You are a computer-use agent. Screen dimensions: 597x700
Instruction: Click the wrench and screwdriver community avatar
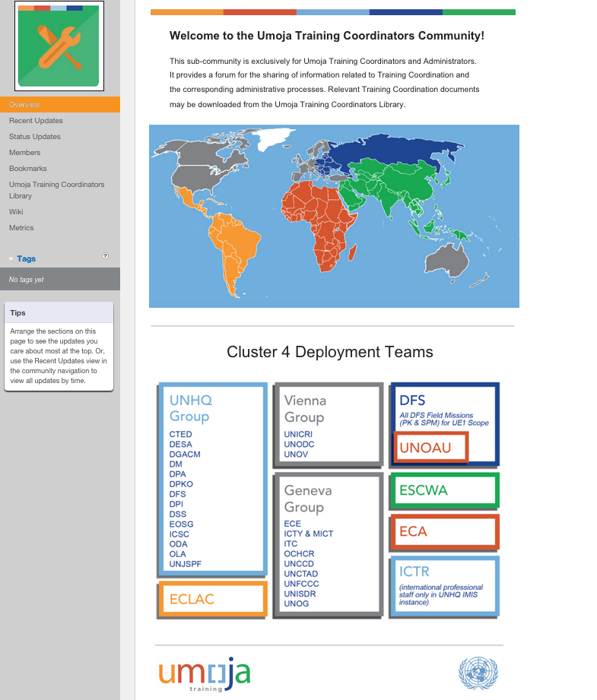tap(59, 46)
